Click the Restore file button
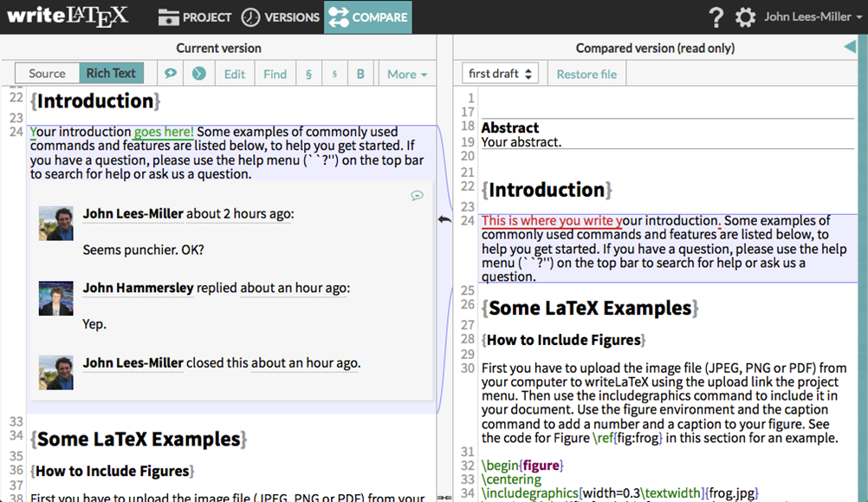This screenshot has height=502, width=868. 586,74
